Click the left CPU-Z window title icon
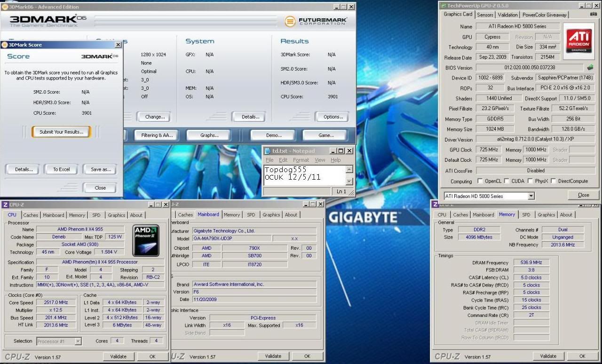This screenshot has height=364, width=602. [x=5, y=205]
